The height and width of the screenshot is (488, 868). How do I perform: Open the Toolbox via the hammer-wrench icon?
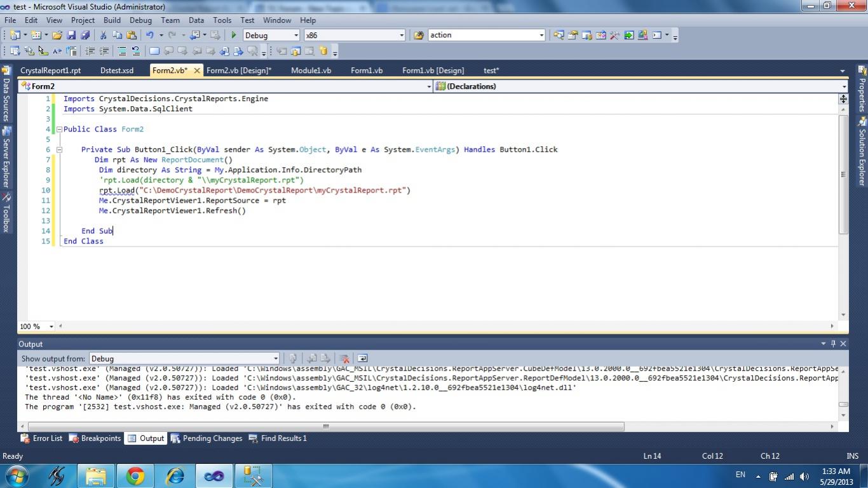(x=614, y=35)
